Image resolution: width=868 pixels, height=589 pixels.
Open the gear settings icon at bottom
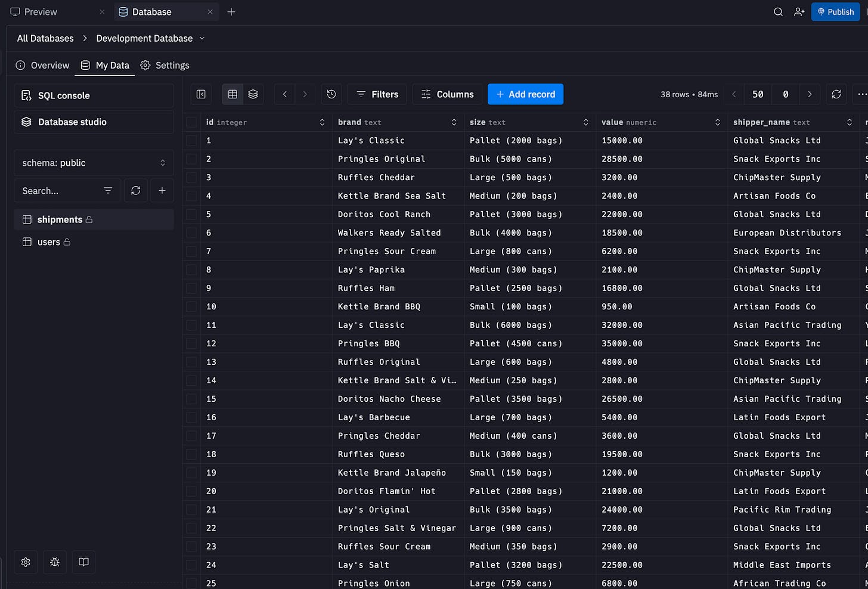[x=26, y=562]
